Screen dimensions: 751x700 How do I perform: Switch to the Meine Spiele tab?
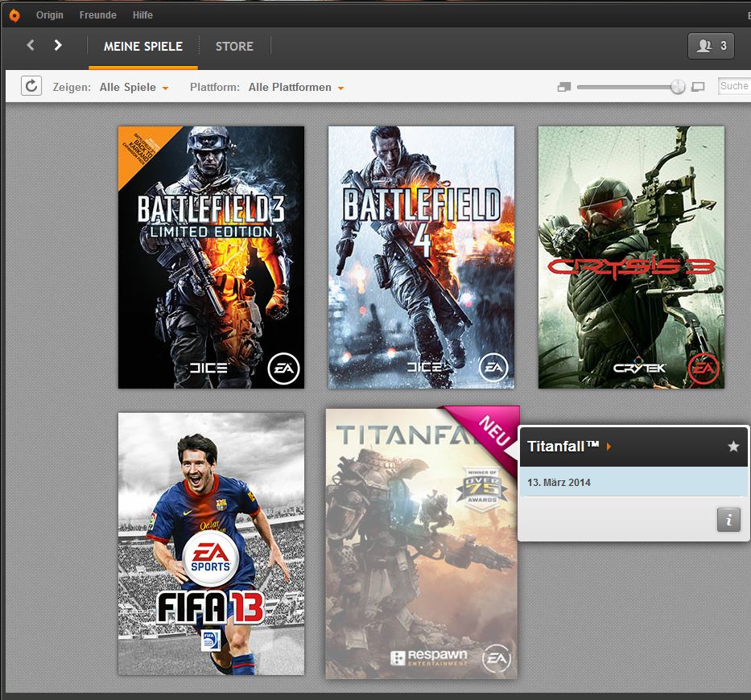click(143, 47)
